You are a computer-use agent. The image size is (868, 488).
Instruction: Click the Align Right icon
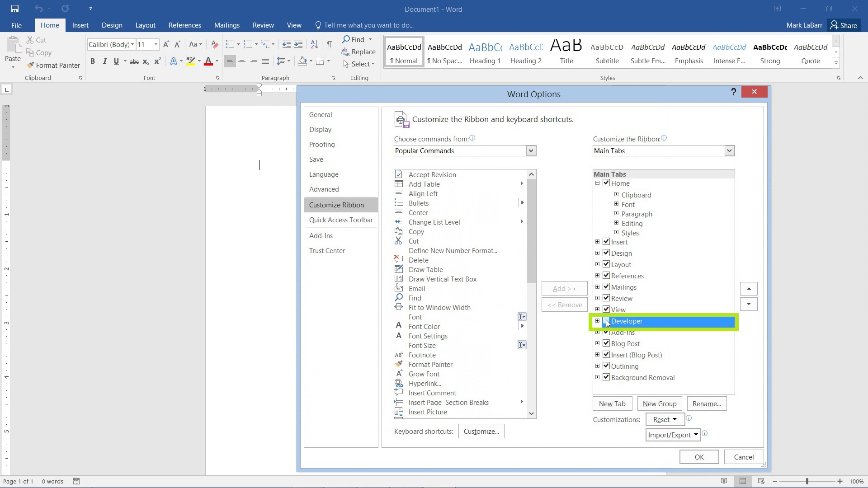254,61
